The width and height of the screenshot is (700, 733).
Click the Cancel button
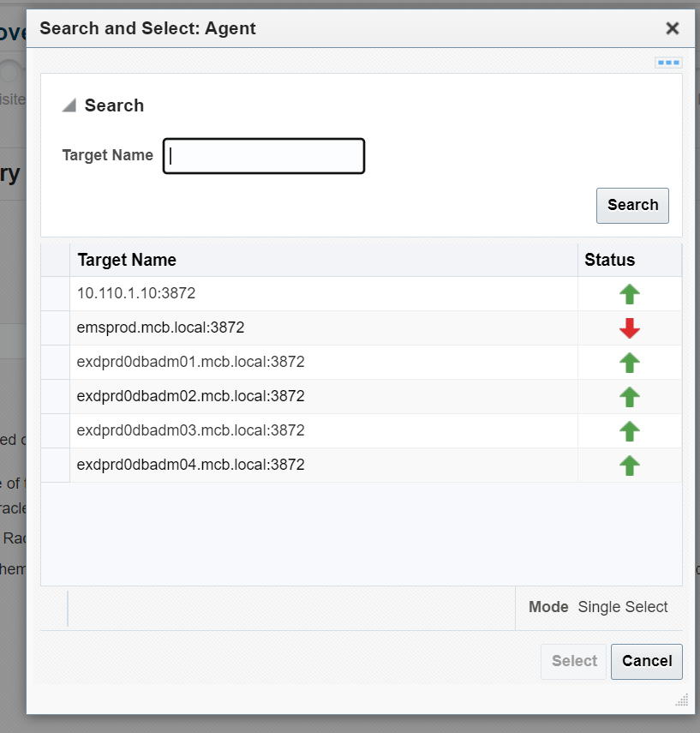pos(646,661)
